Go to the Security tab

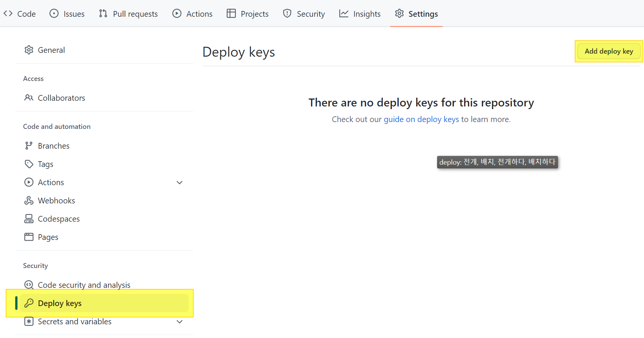tap(304, 14)
